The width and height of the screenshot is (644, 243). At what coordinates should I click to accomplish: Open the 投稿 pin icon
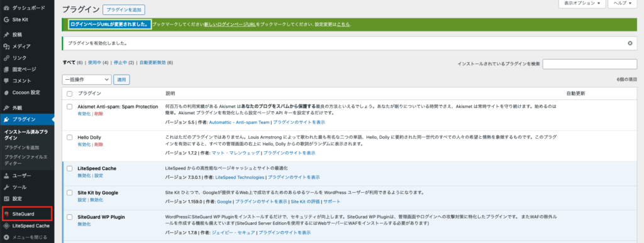[x=6, y=35]
